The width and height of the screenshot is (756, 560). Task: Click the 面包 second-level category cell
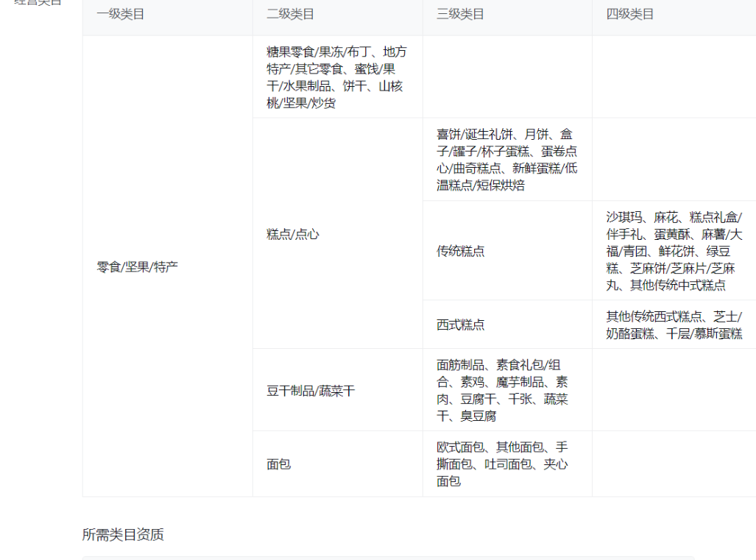(278, 464)
